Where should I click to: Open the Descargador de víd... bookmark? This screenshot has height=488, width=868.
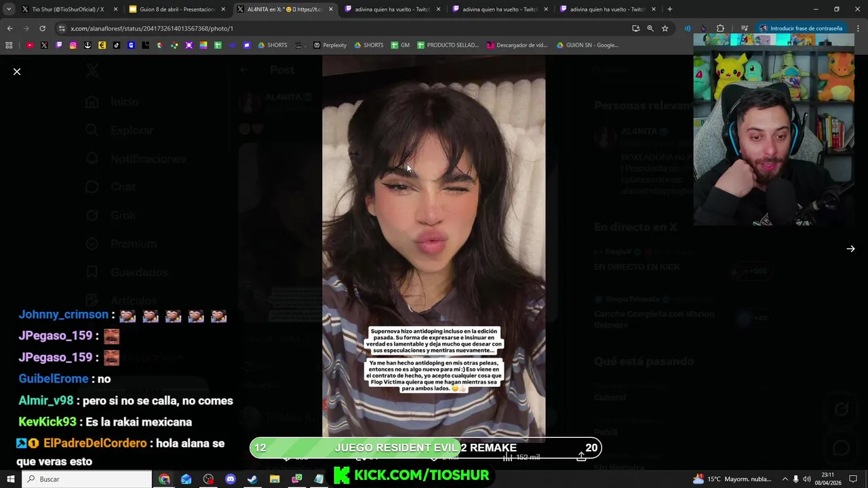(x=517, y=45)
